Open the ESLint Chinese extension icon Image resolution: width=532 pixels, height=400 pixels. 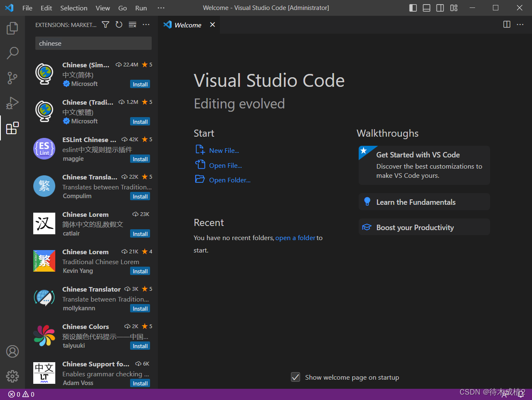44,149
